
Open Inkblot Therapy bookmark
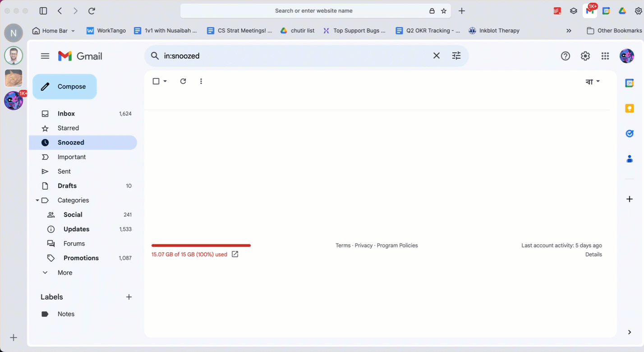click(494, 31)
